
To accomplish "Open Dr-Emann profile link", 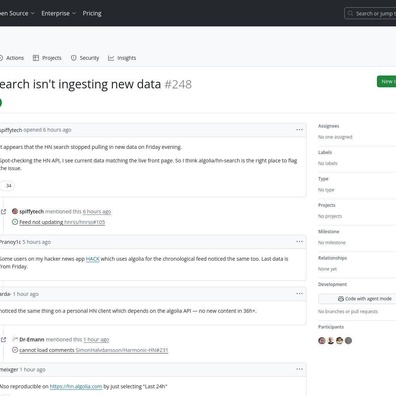I will [32, 339].
